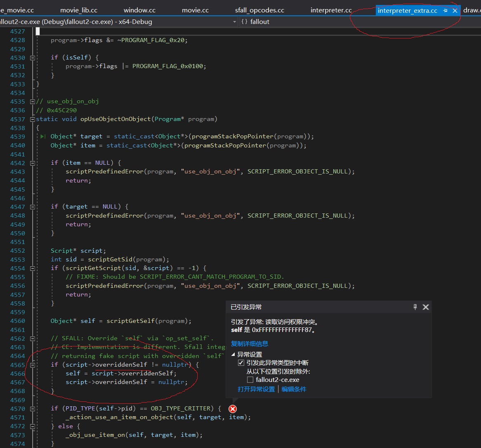The height and width of the screenshot is (448, 481).
Task: Toggle the collapse box at line 4565
Action: pyautogui.click(x=32, y=365)
